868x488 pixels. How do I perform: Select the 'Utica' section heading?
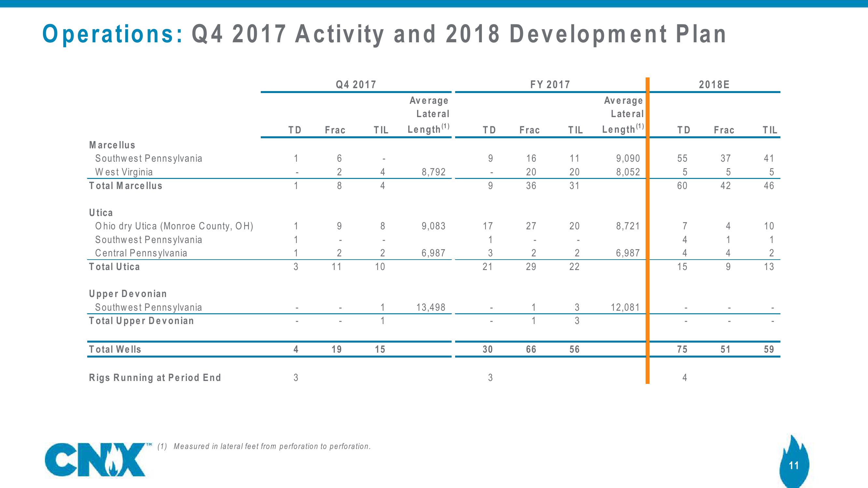[101, 213]
